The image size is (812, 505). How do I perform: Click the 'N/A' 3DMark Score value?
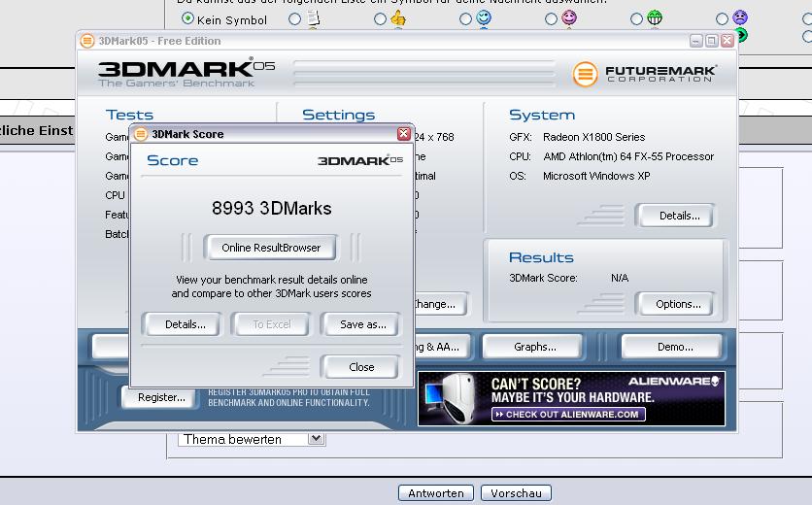[620, 278]
